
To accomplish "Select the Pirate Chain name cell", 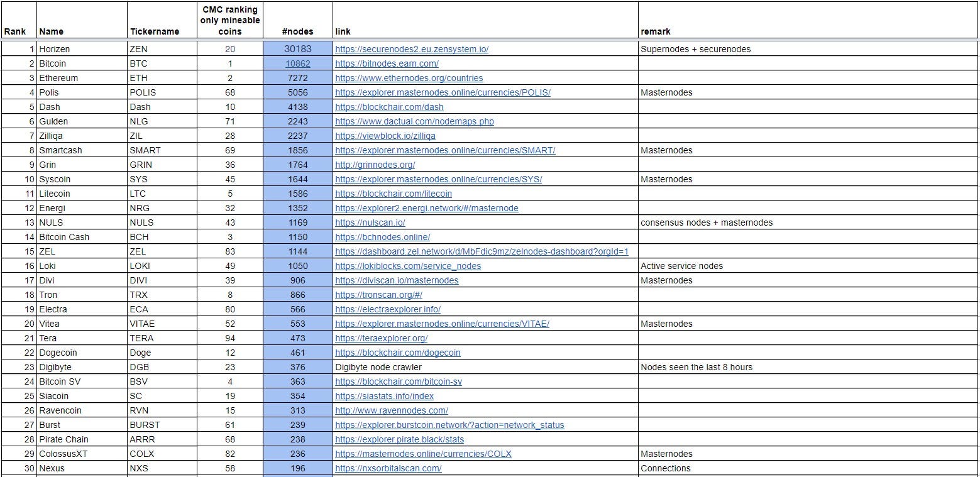I will coord(82,439).
